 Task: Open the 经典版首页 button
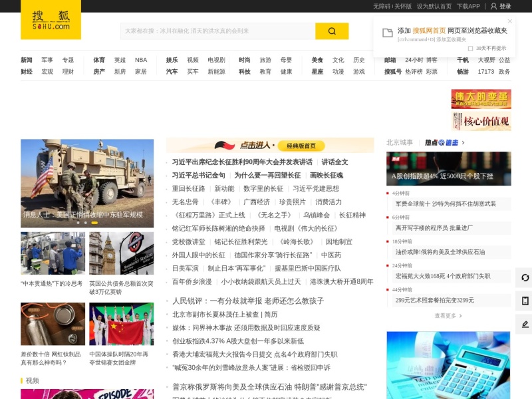tap(301, 146)
